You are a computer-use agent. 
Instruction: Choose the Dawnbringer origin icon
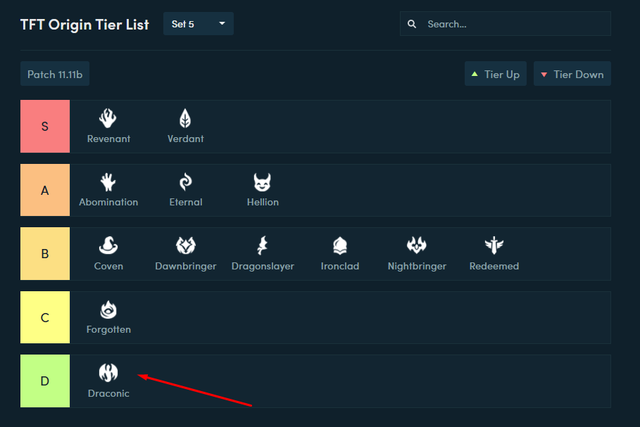(x=185, y=246)
